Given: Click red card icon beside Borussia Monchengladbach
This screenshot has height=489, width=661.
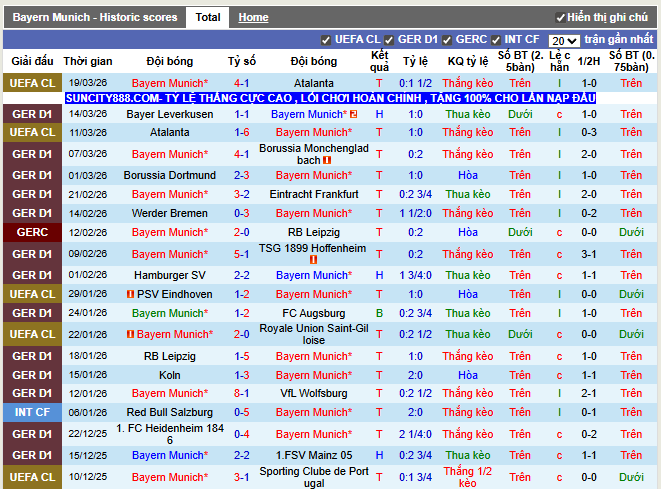Looking at the screenshot, I should (x=327, y=160).
